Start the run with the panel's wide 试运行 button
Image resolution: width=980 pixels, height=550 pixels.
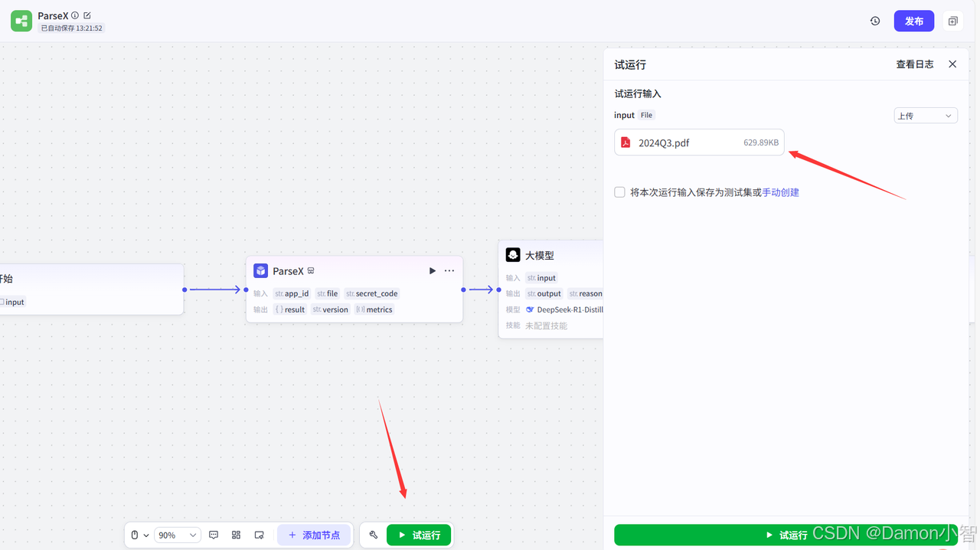point(786,535)
